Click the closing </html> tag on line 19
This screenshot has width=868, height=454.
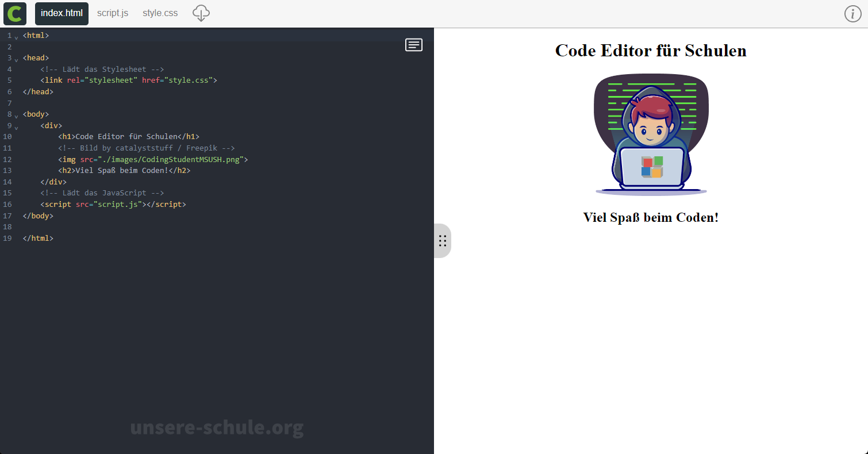[38, 238]
